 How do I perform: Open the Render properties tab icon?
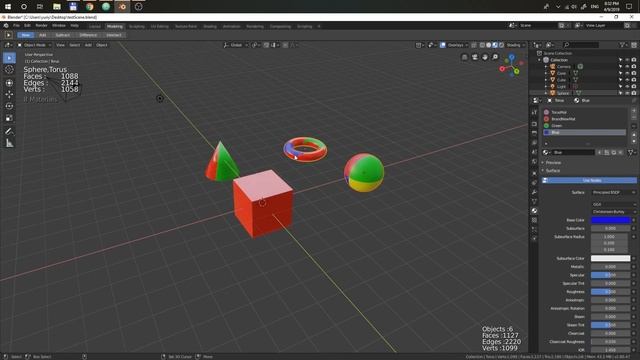pyautogui.click(x=534, y=123)
